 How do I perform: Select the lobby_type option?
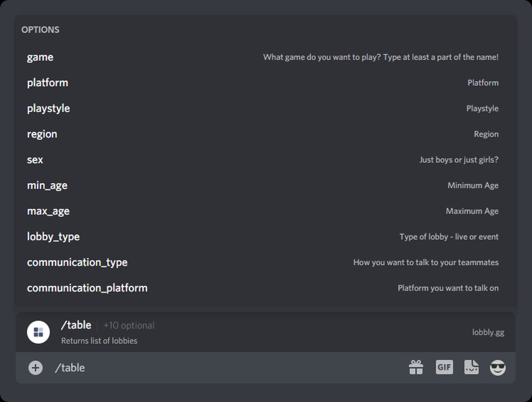(53, 237)
